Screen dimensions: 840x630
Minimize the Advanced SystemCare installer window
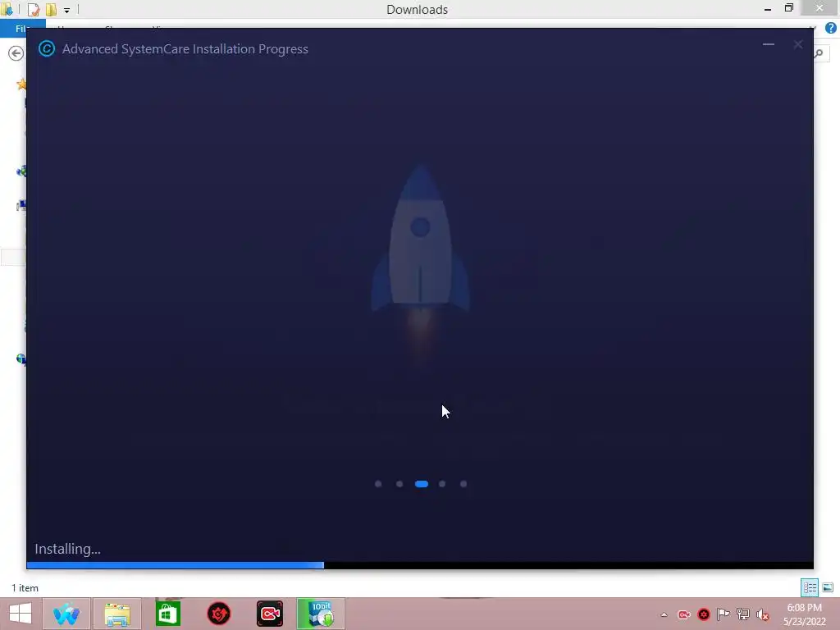coord(768,44)
